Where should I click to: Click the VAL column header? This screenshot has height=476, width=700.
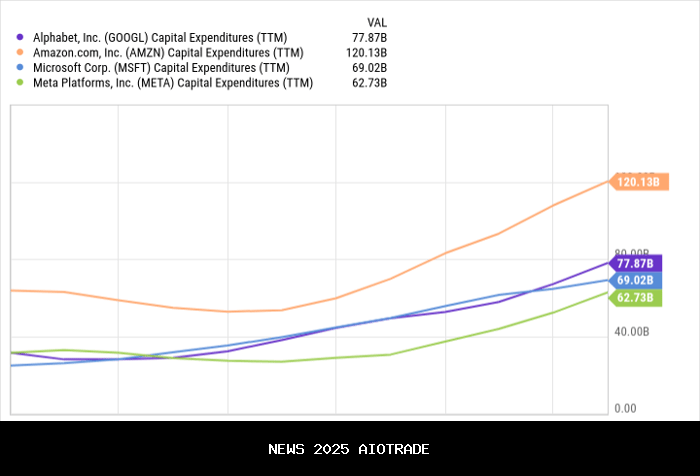(377, 20)
